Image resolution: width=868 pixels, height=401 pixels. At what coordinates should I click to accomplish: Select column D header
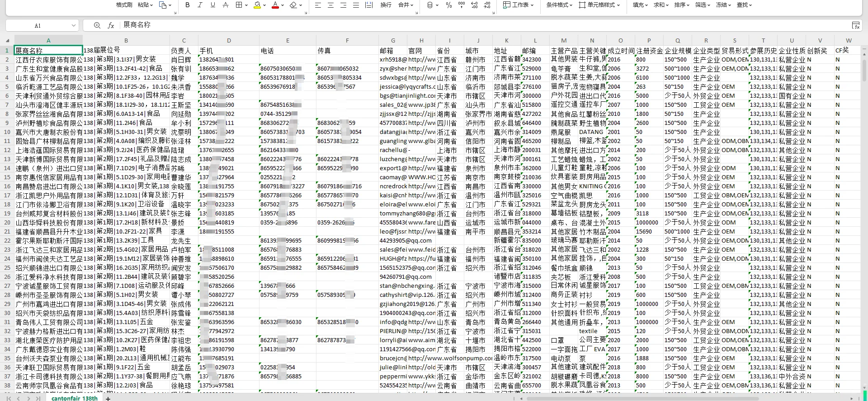(229, 40)
